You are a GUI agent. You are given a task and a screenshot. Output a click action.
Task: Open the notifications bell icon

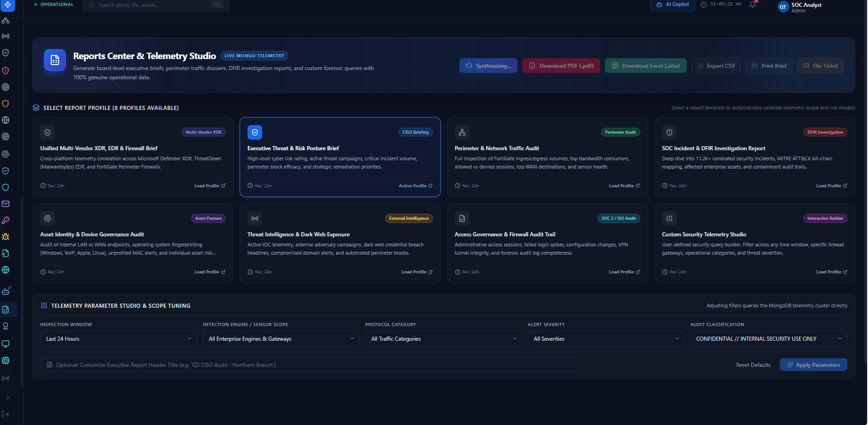coord(753,5)
